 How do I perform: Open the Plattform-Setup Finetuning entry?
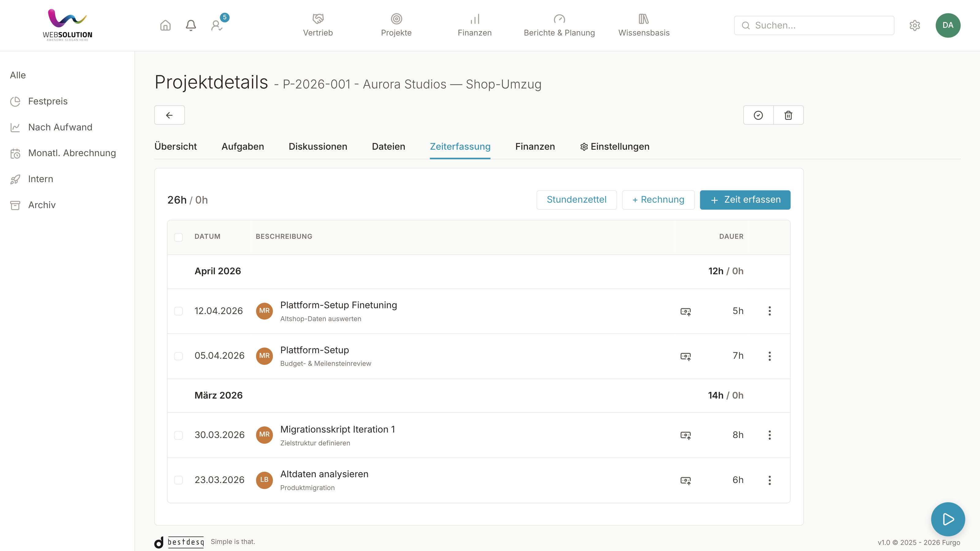point(338,305)
